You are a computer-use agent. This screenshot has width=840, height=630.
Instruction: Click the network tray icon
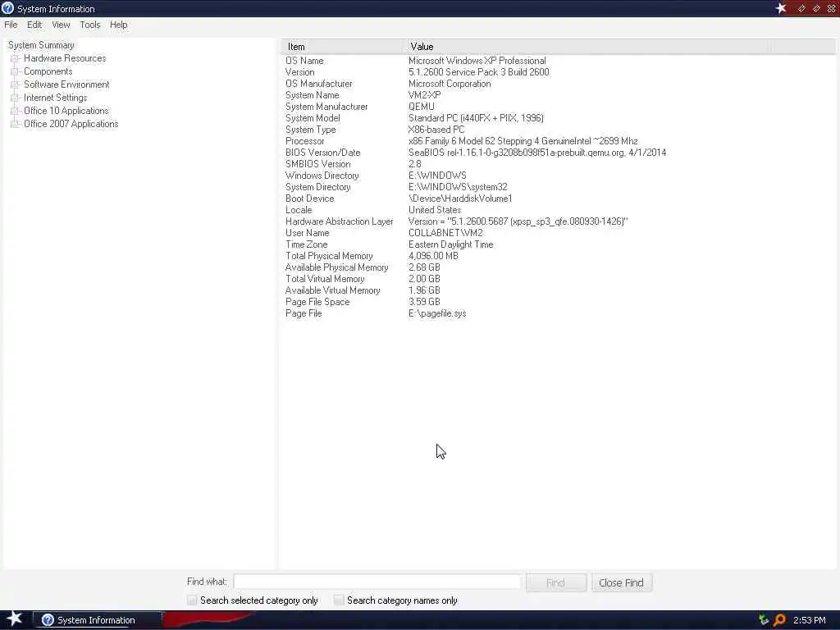764,620
